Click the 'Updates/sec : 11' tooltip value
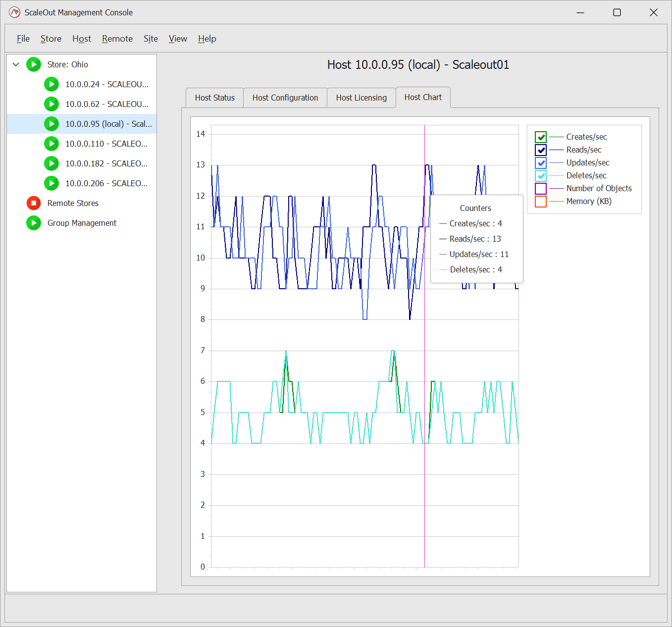This screenshot has width=672, height=627. [x=479, y=255]
